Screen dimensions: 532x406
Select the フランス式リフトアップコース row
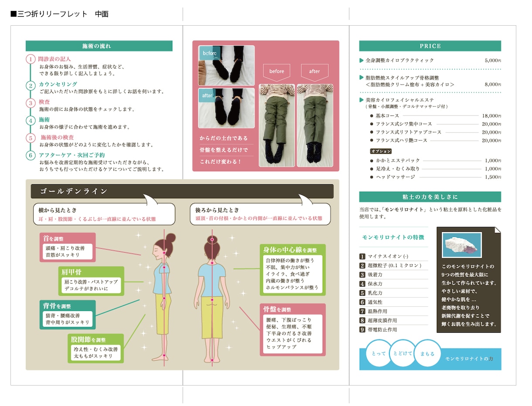pyautogui.click(x=435, y=132)
